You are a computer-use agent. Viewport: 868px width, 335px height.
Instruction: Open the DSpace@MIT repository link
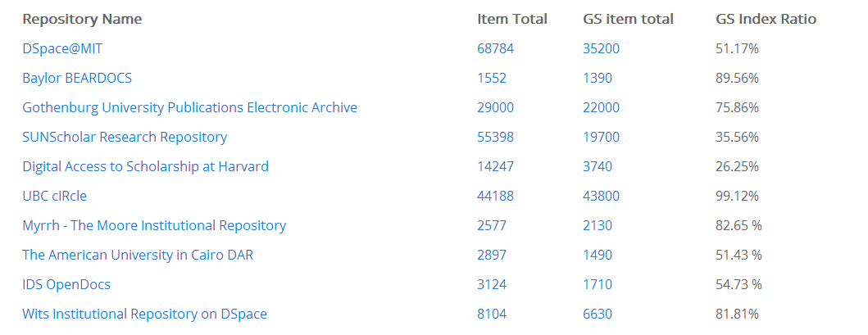62,48
